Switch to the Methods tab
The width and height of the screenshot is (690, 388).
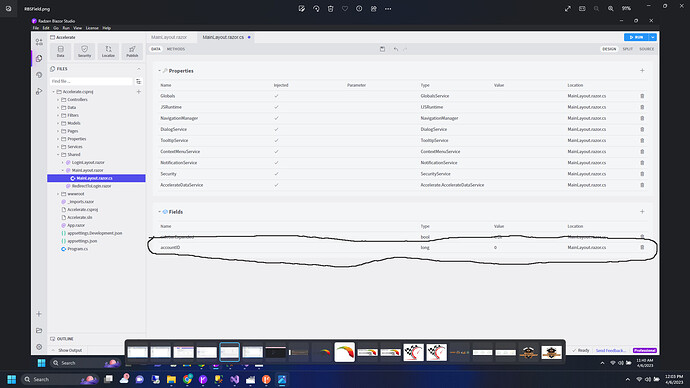click(x=176, y=49)
